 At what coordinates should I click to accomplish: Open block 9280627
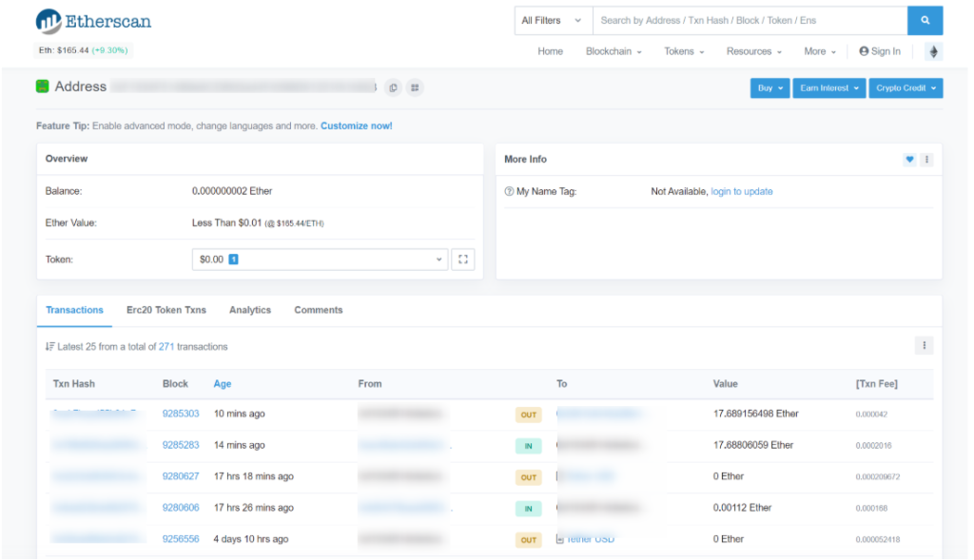(181, 476)
